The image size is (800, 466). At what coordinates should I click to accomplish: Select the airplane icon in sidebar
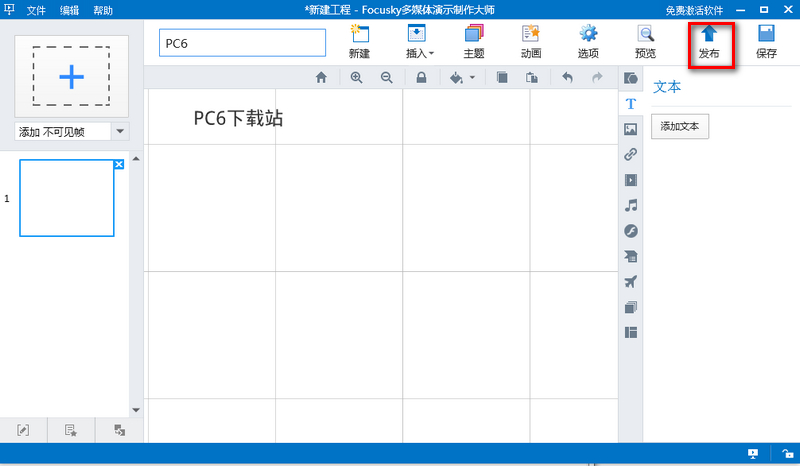coord(631,282)
